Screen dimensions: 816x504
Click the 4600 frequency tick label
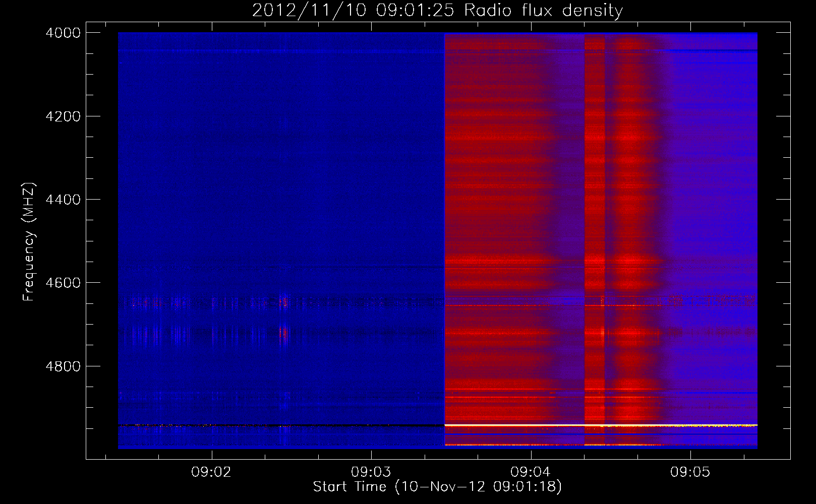63,283
